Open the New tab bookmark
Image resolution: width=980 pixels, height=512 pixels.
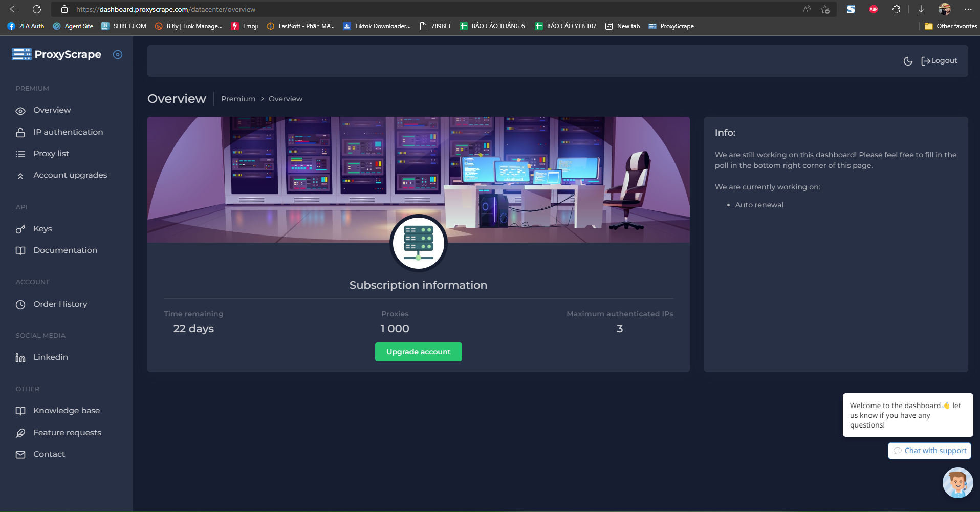click(622, 26)
